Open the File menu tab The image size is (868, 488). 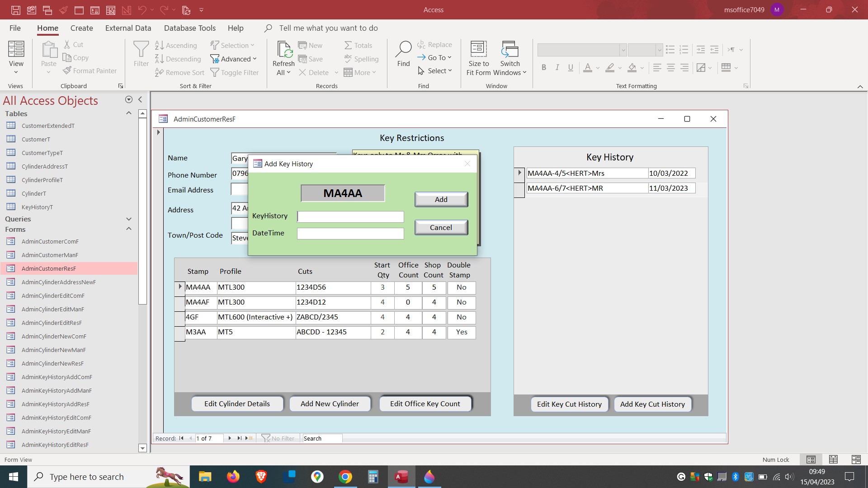(x=15, y=28)
